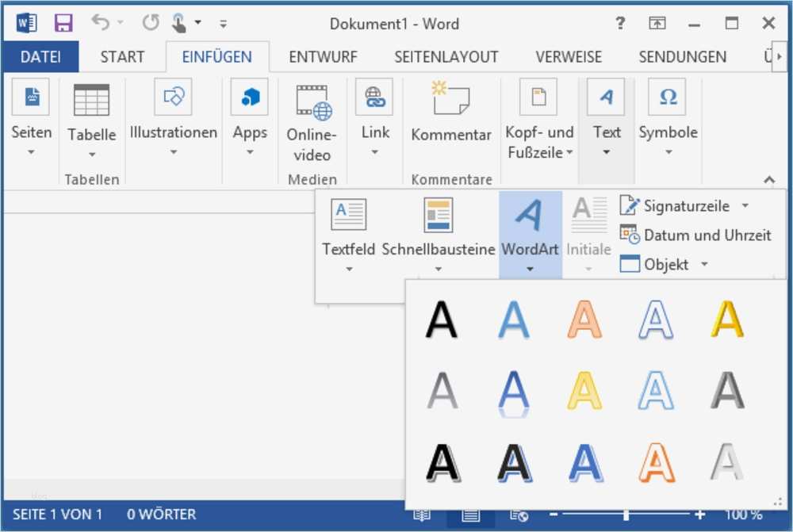The width and height of the screenshot is (793, 532).
Task: Open the Seiten dropdown
Action: [32, 118]
